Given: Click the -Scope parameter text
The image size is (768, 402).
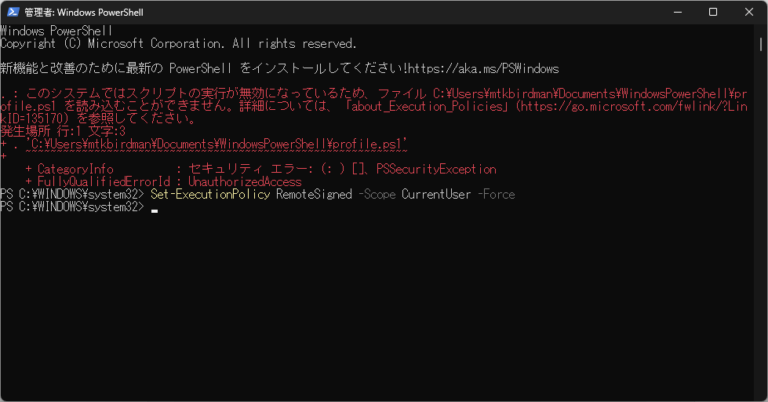Looking at the screenshot, I should 377,194.
